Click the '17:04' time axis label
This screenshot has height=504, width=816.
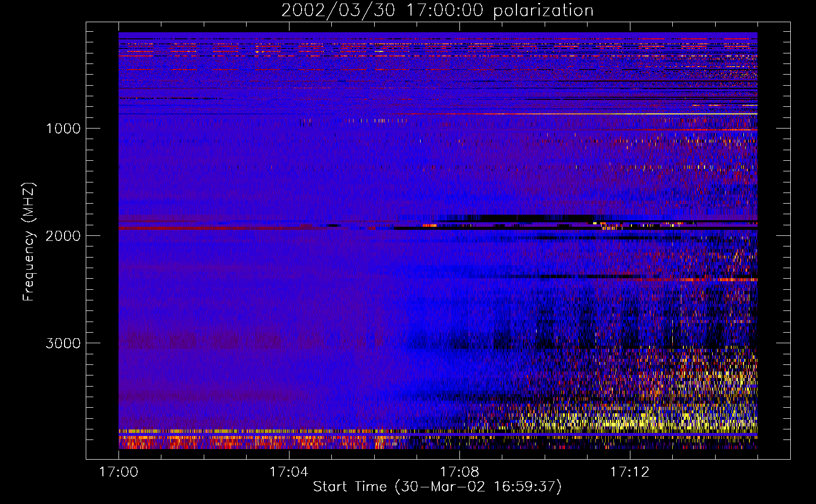(288, 472)
